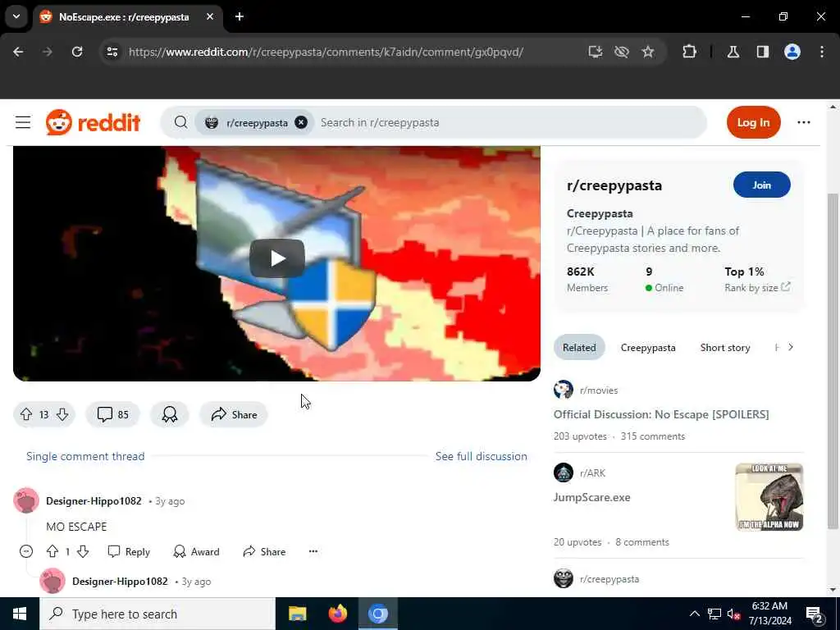
Task: Click the address bar URL
Action: [326, 52]
